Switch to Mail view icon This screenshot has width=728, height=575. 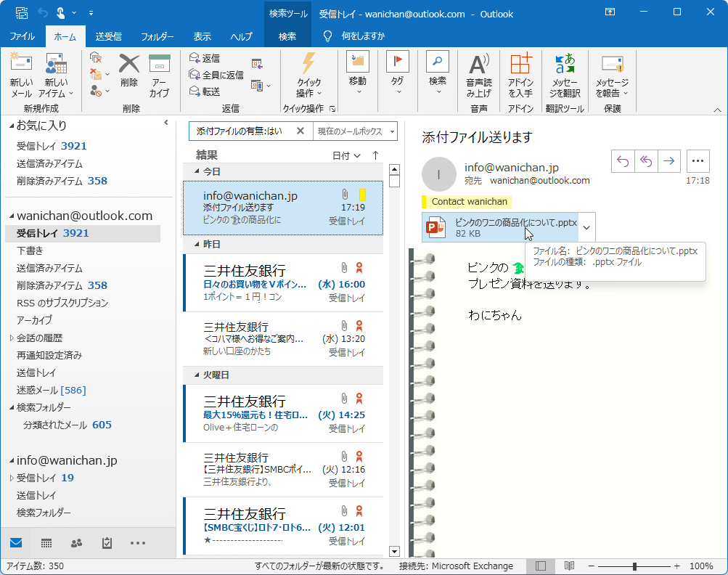coord(16,542)
